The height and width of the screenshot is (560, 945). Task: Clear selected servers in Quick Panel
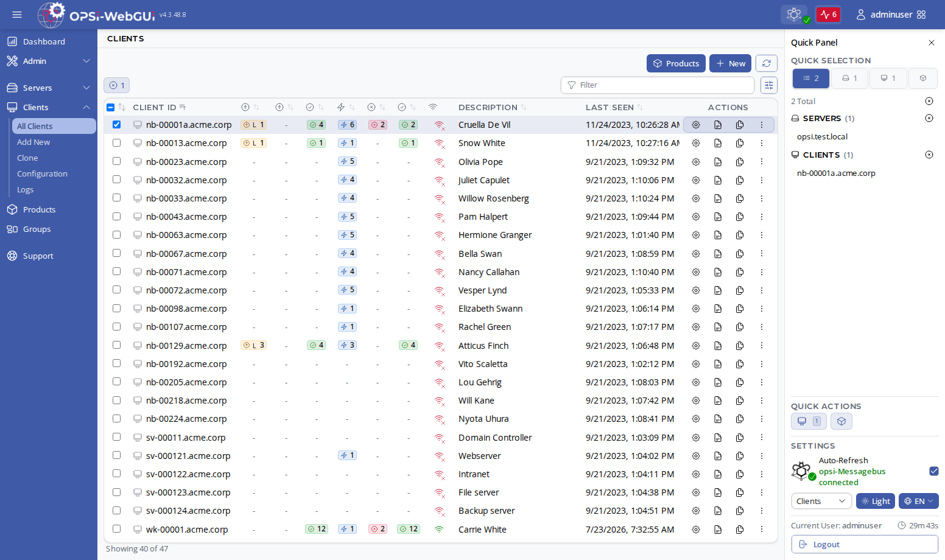coord(929,118)
